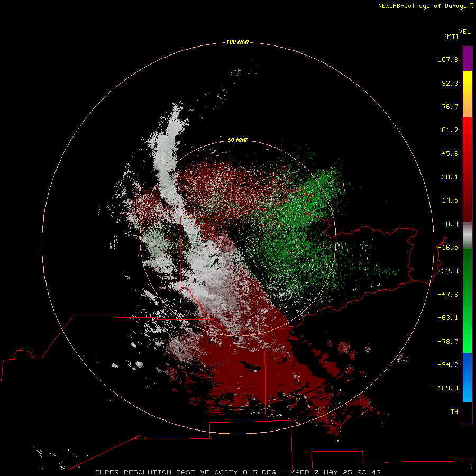Click the VEL legend title
This screenshot has height=476, width=476.
pos(464,32)
